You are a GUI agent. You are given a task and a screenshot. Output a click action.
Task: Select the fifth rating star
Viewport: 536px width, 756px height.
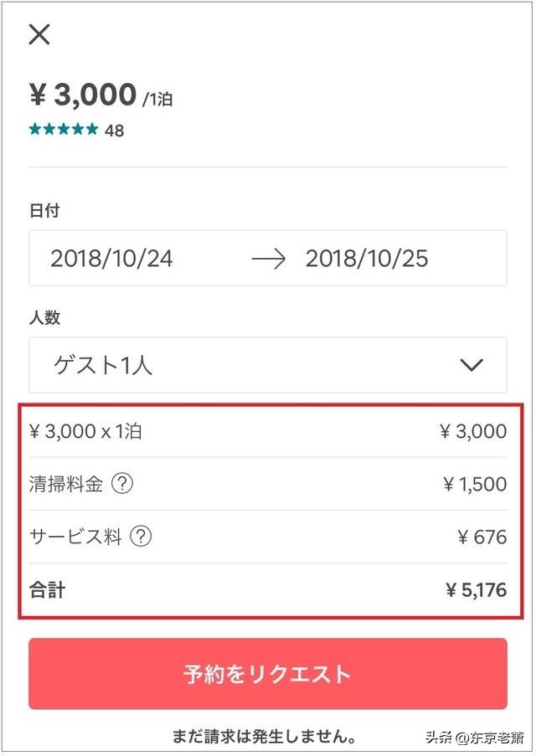(x=93, y=130)
